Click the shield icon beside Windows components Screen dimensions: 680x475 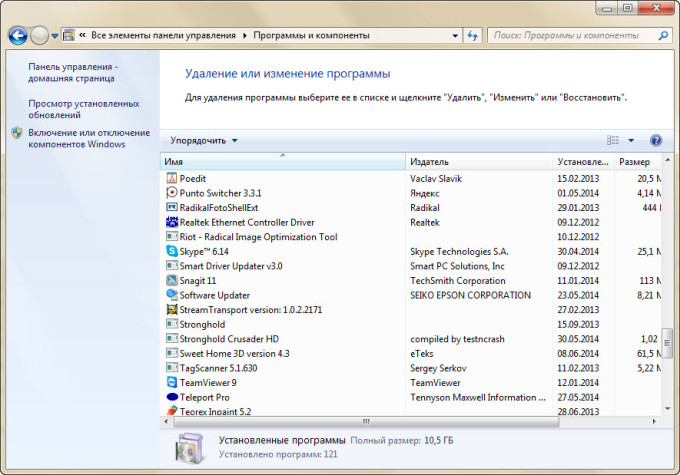coord(17,133)
